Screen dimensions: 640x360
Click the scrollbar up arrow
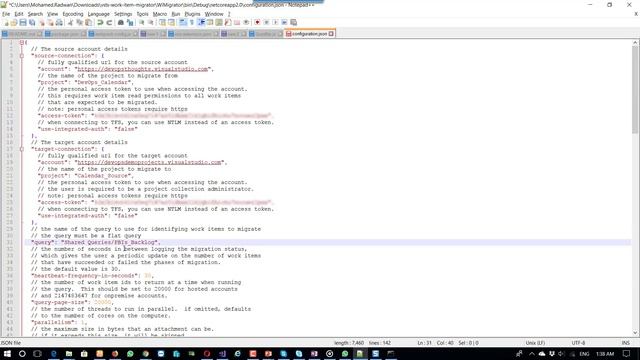pos(635,42)
